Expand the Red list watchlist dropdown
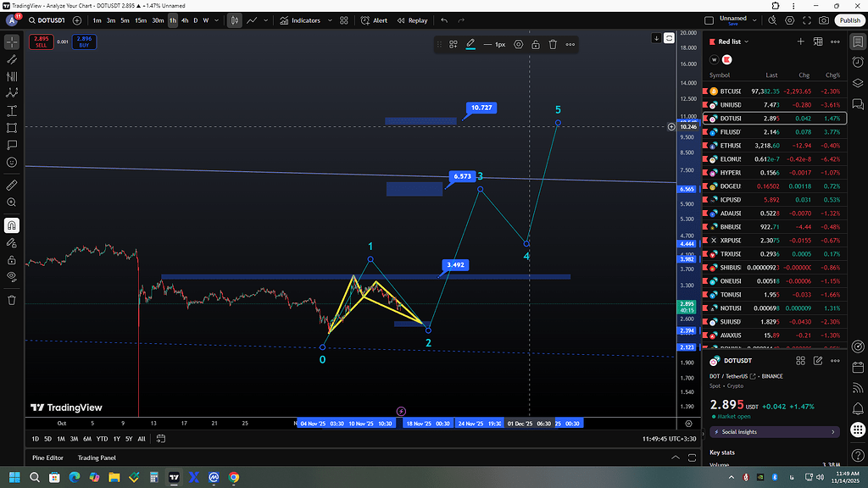Image resolution: width=868 pixels, height=488 pixels. [747, 42]
